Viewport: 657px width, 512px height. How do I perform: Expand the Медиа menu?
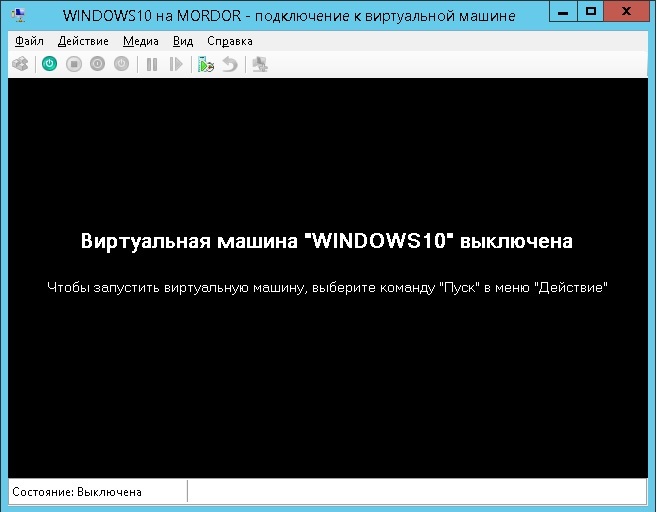[x=141, y=41]
